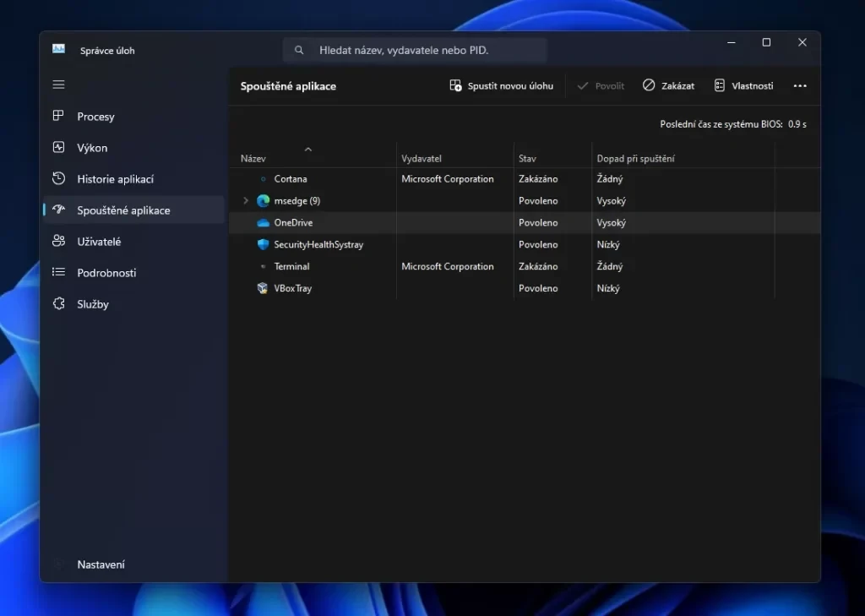Open the Procesy page in sidebar
This screenshot has width=865, height=616.
point(95,116)
